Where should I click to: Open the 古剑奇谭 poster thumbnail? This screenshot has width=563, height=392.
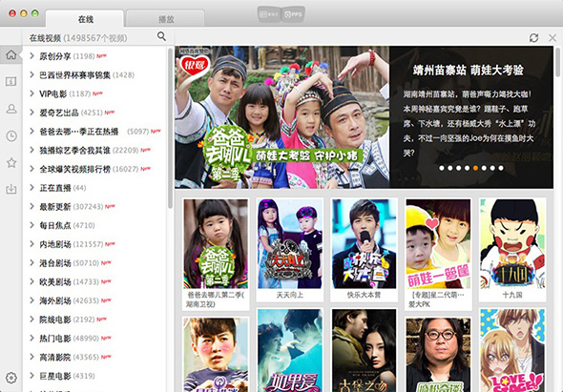click(365, 351)
